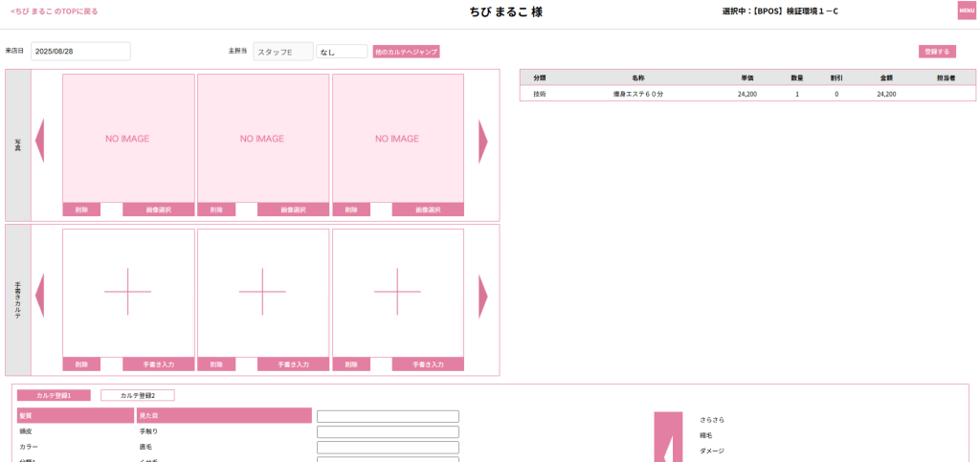Click plus icon in first handwritten karte slot

pos(128,292)
